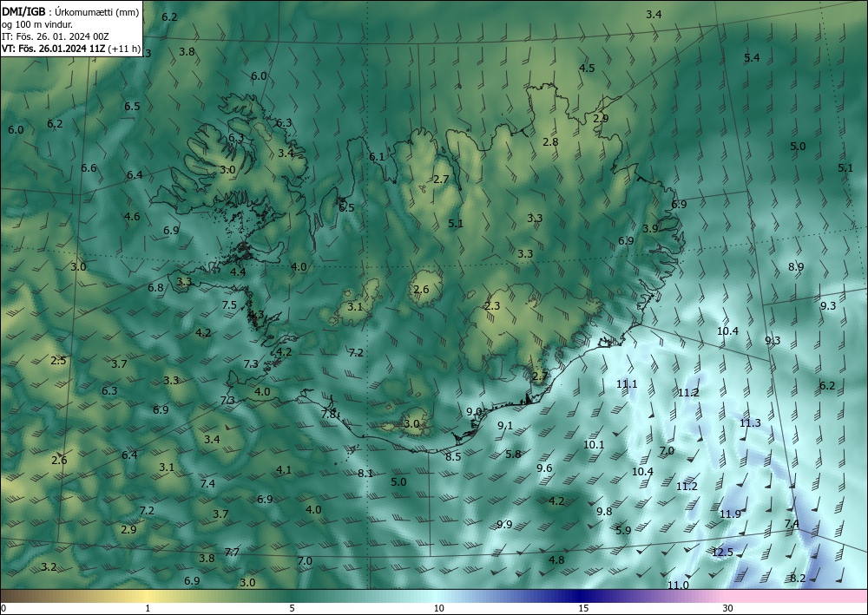Click the 4.3 value label
The height and width of the screenshot is (615, 868).
coord(256,315)
